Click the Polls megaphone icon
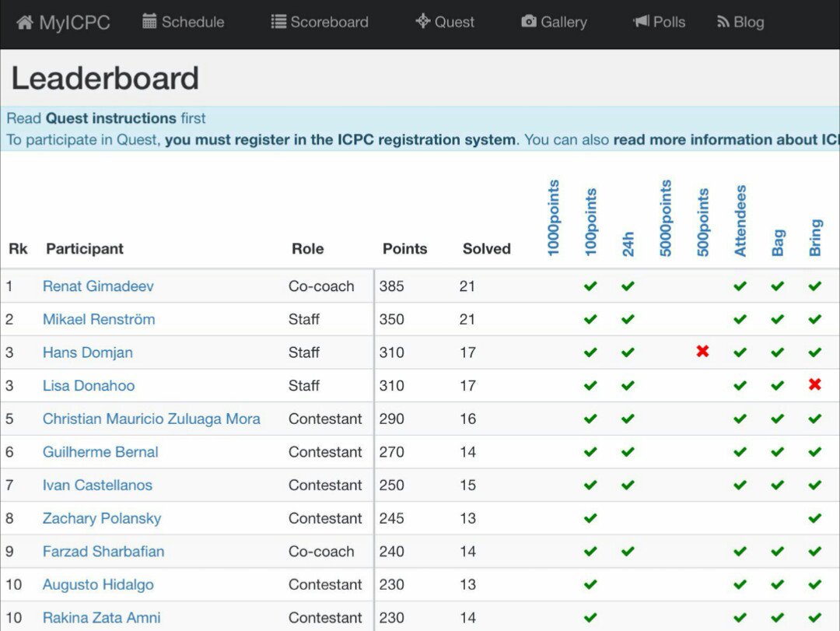The height and width of the screenshot is (631, 840). click(641, 22)
